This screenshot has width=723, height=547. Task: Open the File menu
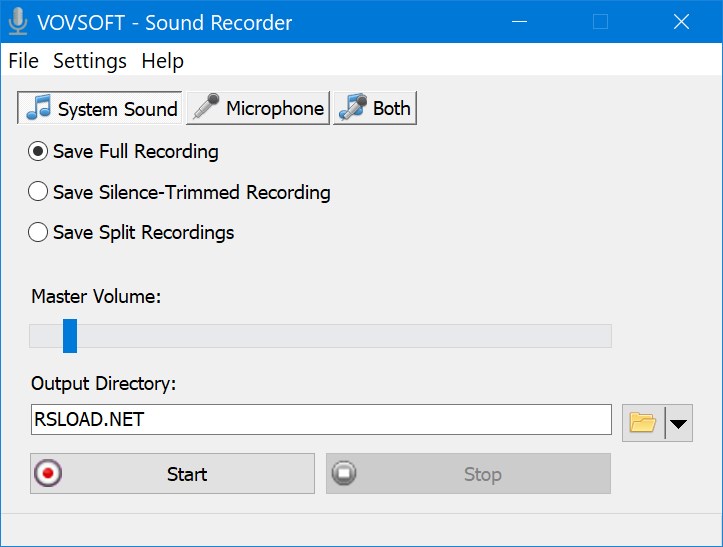point(23,61)
